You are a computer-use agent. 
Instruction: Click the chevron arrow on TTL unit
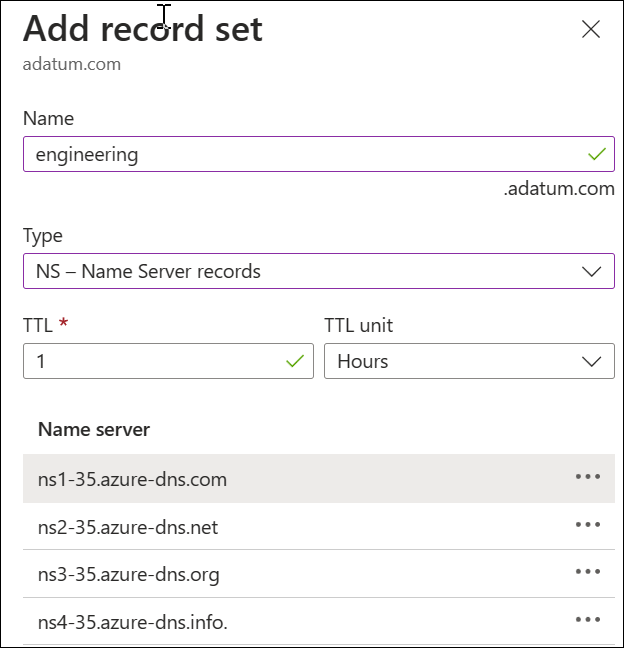point(592,361)
